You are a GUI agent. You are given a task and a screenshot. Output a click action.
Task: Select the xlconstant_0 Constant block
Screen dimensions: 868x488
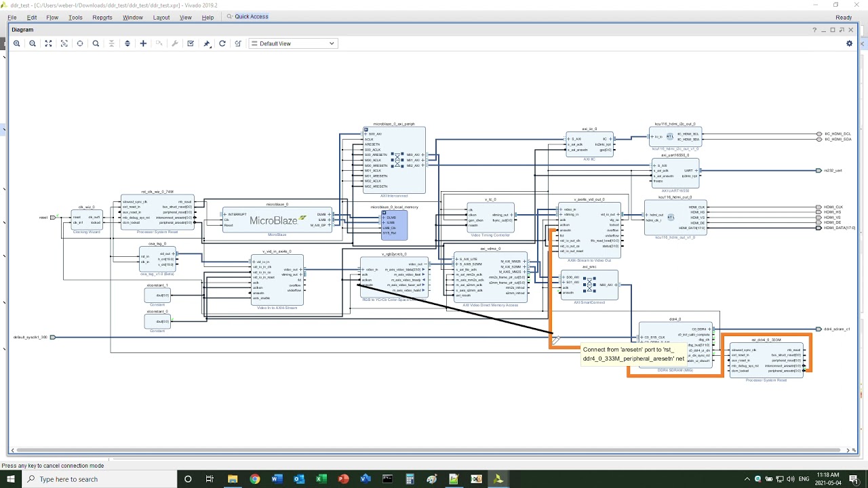[x=157, y=321]
